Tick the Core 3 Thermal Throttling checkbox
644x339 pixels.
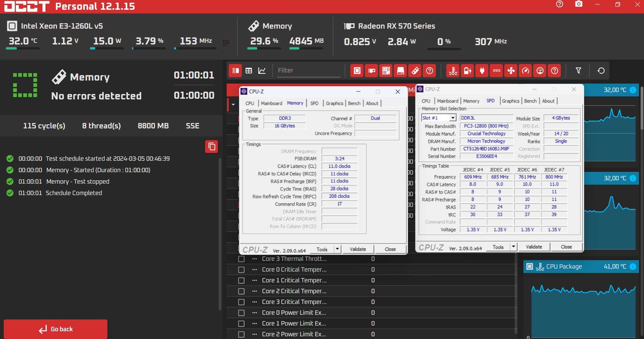[x=241, y=259]
